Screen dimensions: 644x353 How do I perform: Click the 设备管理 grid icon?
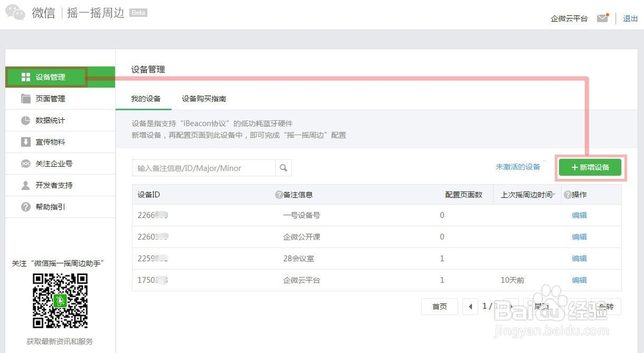point(26,77)
